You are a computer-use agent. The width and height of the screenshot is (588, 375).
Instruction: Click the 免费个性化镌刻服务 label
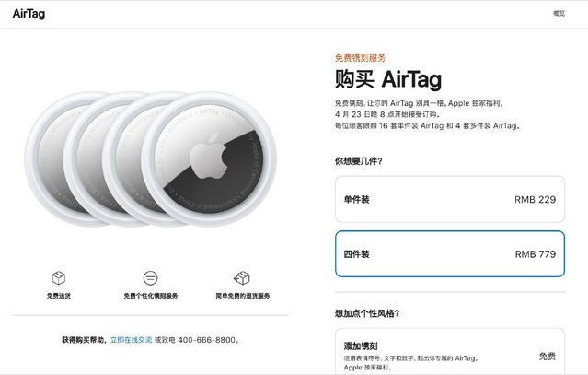(x=151, y=296)
